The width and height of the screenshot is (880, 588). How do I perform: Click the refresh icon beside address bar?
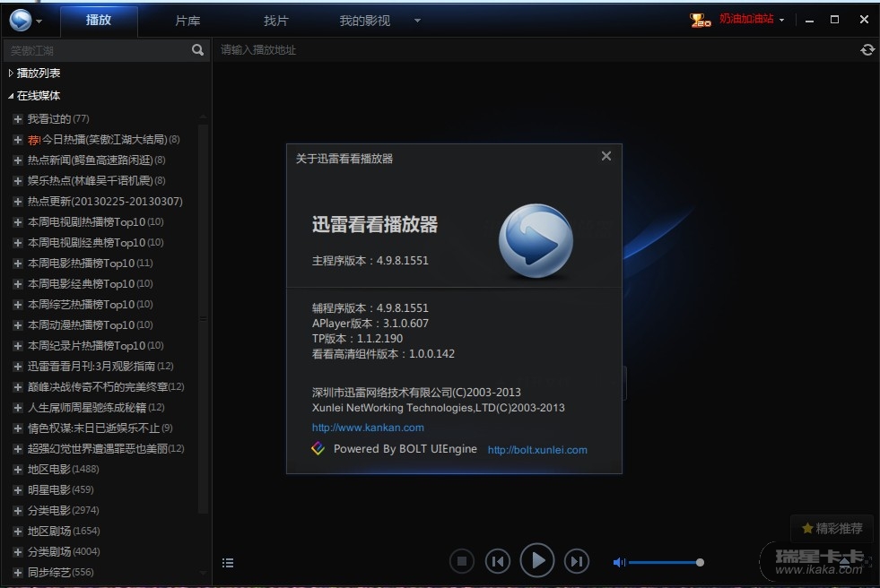(867, 50)
